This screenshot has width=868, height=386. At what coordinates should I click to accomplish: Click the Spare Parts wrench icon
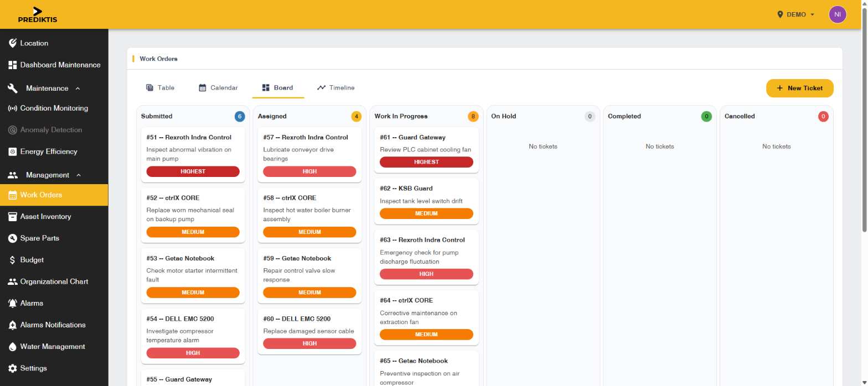(x=13, y=238)
